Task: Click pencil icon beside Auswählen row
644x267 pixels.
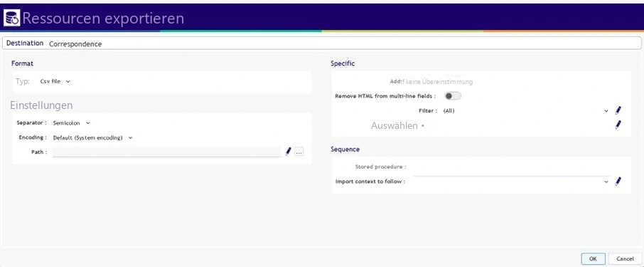Action: (618, 125)
